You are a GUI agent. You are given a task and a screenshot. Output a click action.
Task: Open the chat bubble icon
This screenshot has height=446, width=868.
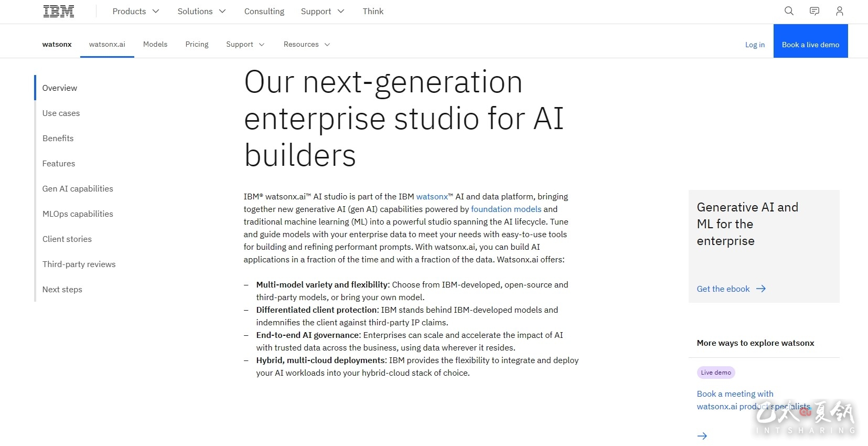814,11
